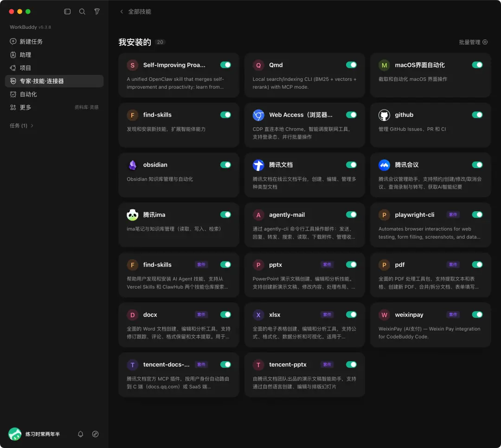Click the 腾讯文档 logo icon
Viewport: 501px width, 448px height.
point(258,165)
